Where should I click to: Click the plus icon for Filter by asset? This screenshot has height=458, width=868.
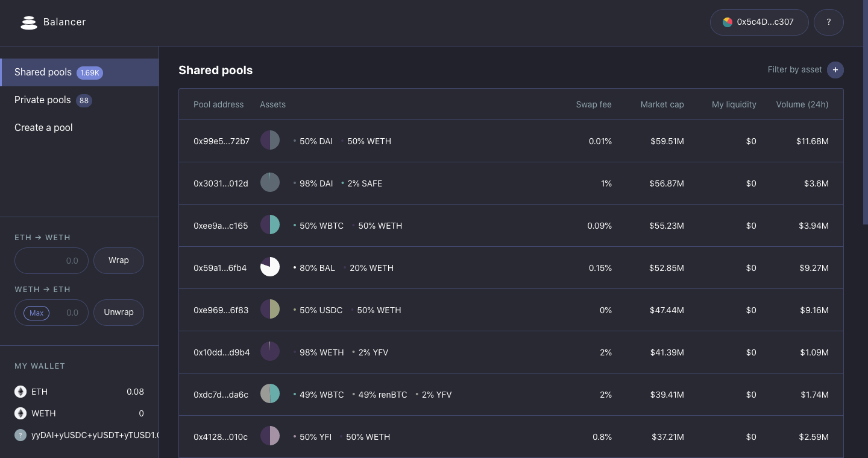[835, 70]
